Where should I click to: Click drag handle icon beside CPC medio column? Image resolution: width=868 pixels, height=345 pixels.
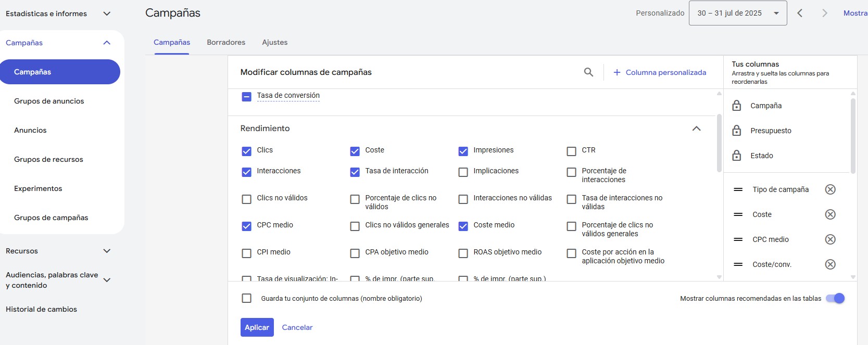coord(738,239)
